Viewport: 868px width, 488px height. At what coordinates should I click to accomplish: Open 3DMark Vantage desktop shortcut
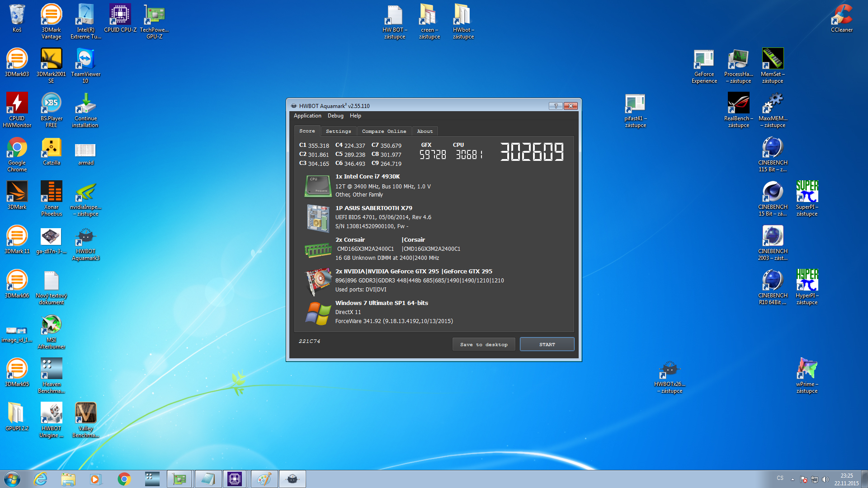(x=51, y=22)
